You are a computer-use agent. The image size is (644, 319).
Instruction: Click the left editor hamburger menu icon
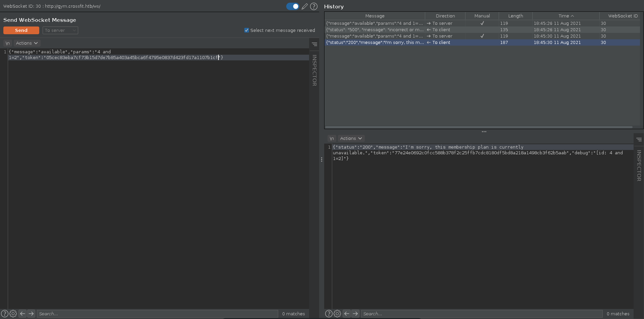point(314,44)
